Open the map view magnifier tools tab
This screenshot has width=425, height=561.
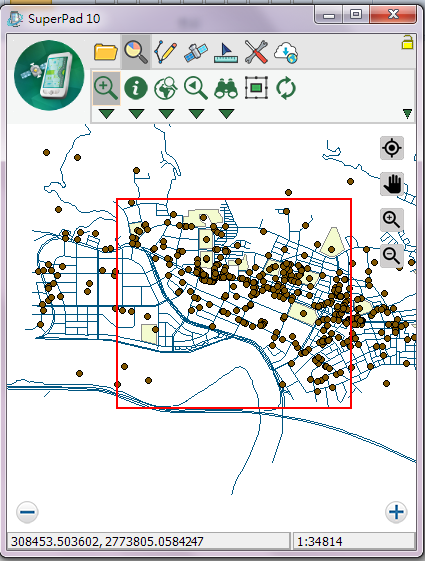(136, 52)
